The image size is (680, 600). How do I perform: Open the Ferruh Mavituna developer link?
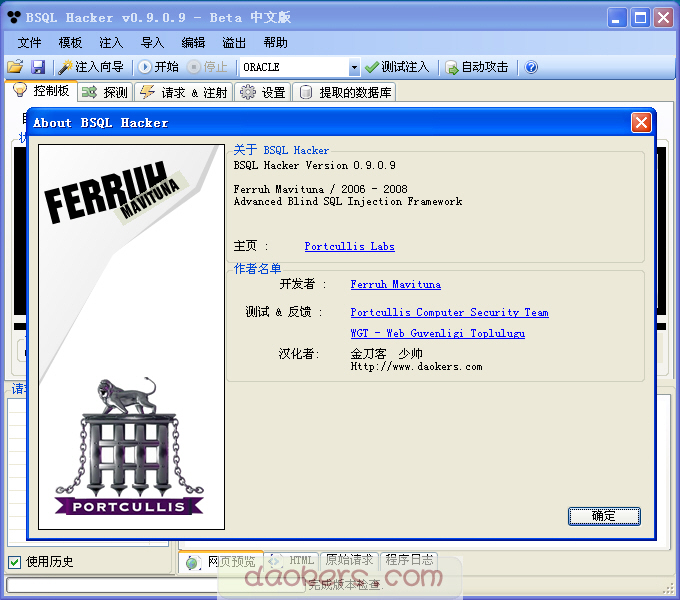tap(396, 284)
